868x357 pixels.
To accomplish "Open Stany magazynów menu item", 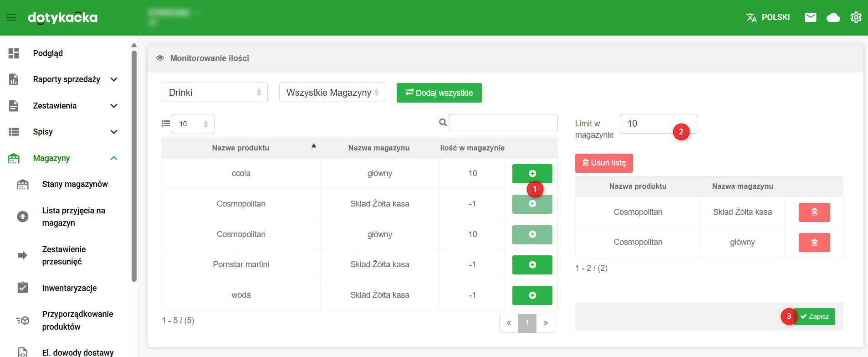I will tap(75, 184).
